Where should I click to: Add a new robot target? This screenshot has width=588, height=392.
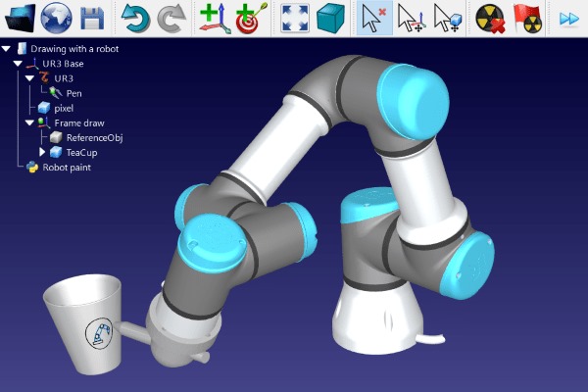[249, 18]
